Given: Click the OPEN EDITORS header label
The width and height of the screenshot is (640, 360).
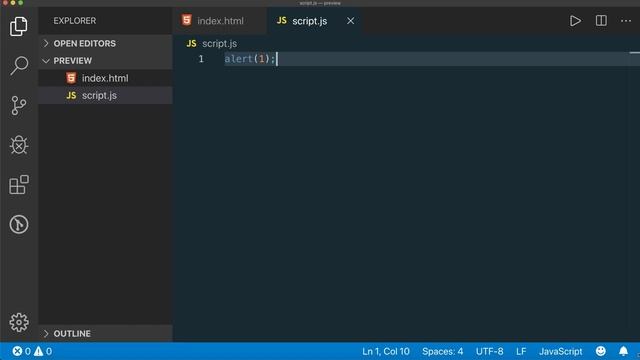Looking at the screenshot, I should (x=84, y=43).
